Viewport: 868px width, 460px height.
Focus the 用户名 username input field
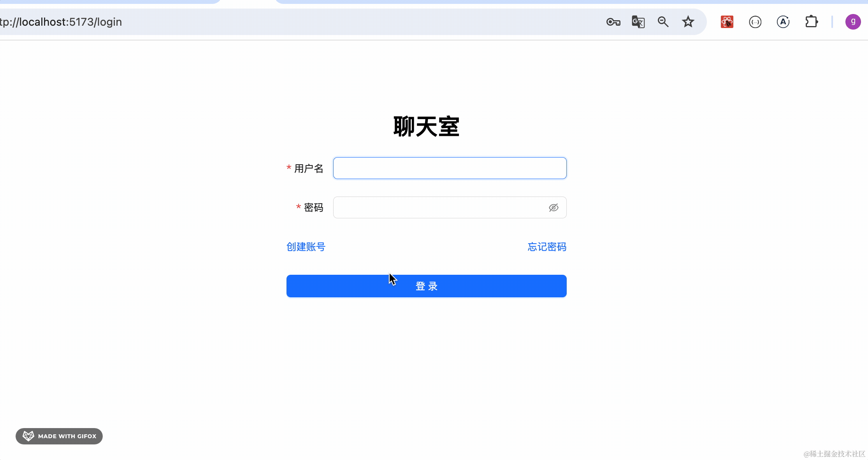coord(450,169)
